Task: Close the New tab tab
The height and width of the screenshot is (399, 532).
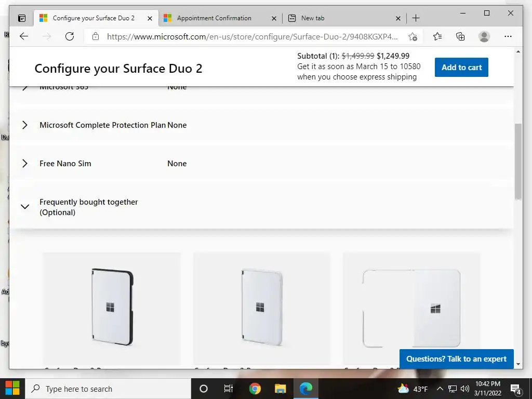Action: coord(398,18)
